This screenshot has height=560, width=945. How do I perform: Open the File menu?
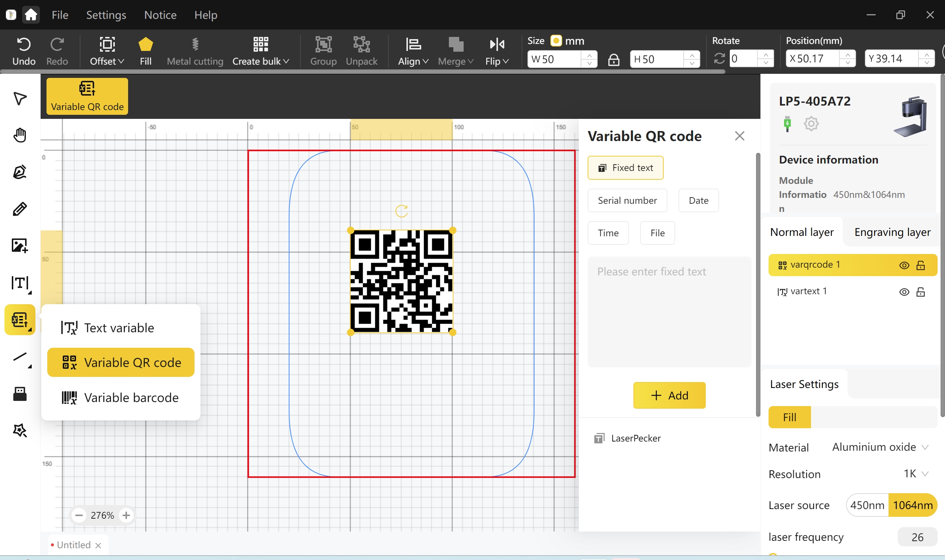[60, 15]
